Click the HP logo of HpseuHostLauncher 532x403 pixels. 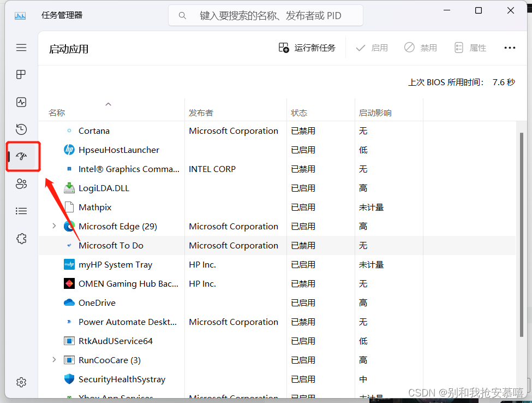(69, 150)
